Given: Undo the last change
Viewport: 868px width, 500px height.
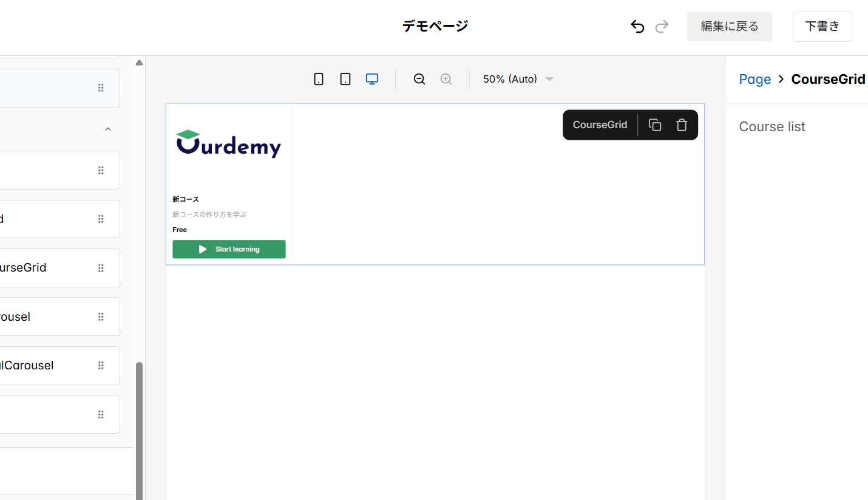Looking at the screenshot, I should click(x=637, y=26).
